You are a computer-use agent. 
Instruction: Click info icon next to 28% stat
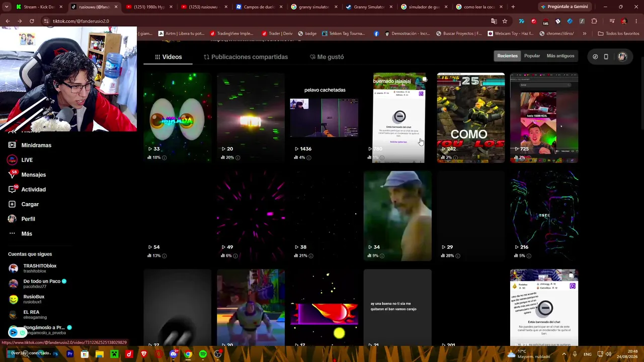pos(457,255)
